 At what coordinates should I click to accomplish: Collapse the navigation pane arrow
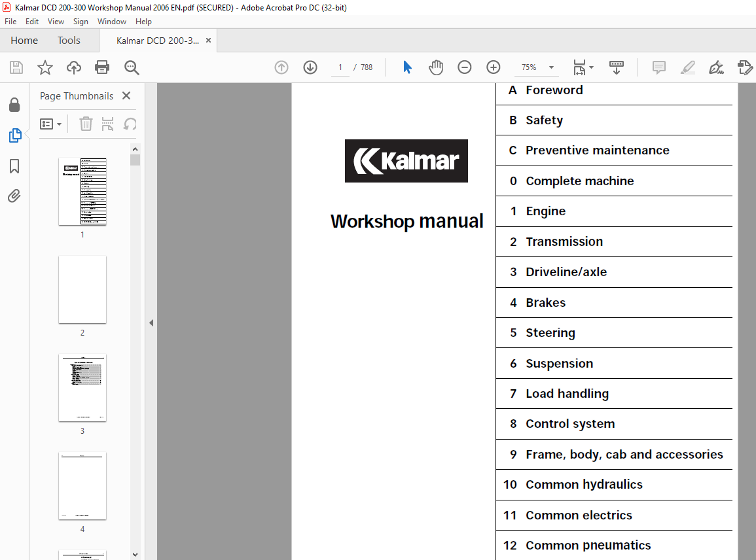(x=151, y=323)
